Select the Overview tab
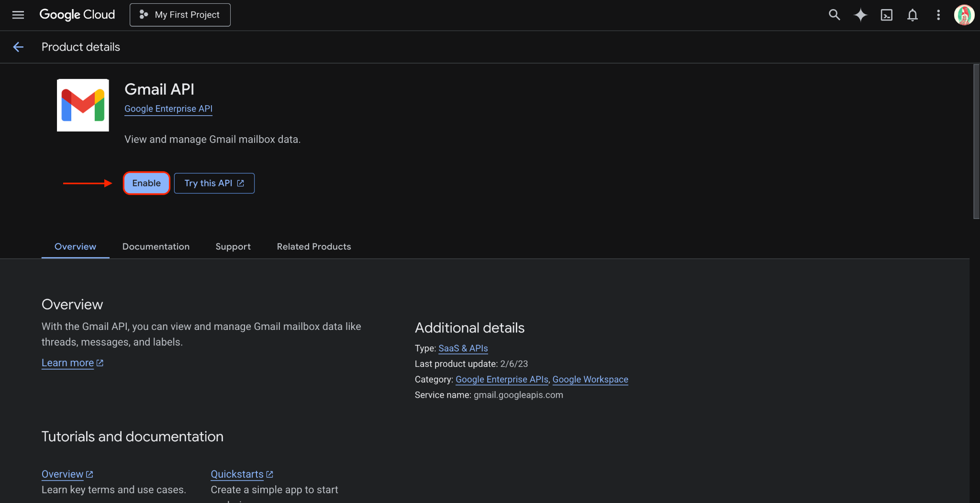 pos(75,247)
